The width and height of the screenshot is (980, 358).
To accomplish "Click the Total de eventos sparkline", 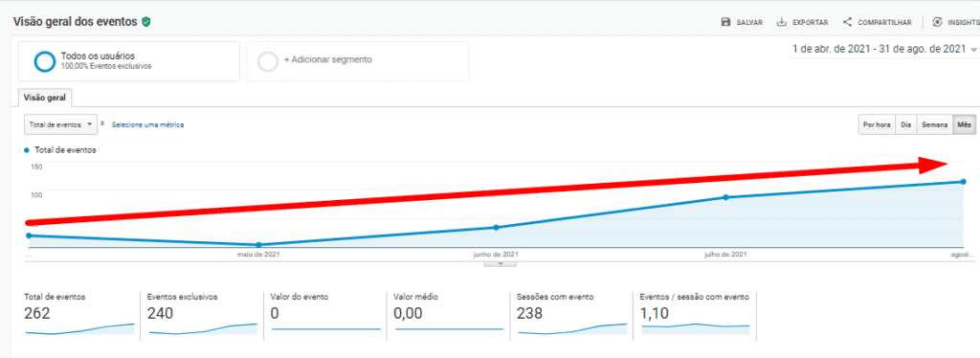I will [x=80, y=329].
